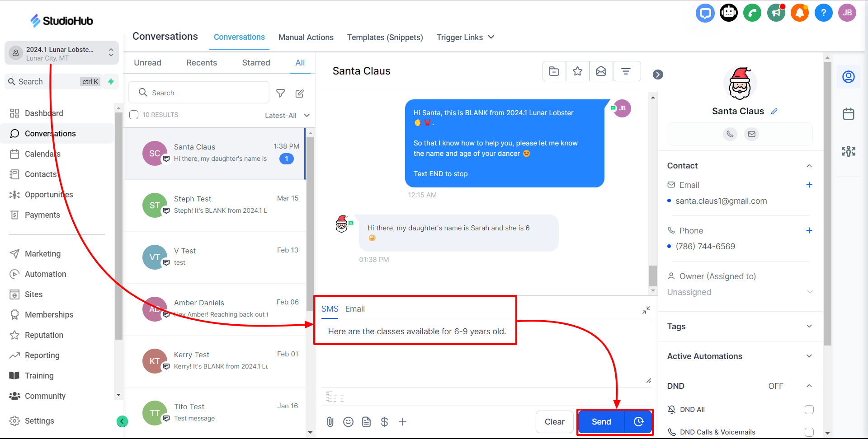Switch to the Unread tab
The image size is (868, 439).
[147, 63]
